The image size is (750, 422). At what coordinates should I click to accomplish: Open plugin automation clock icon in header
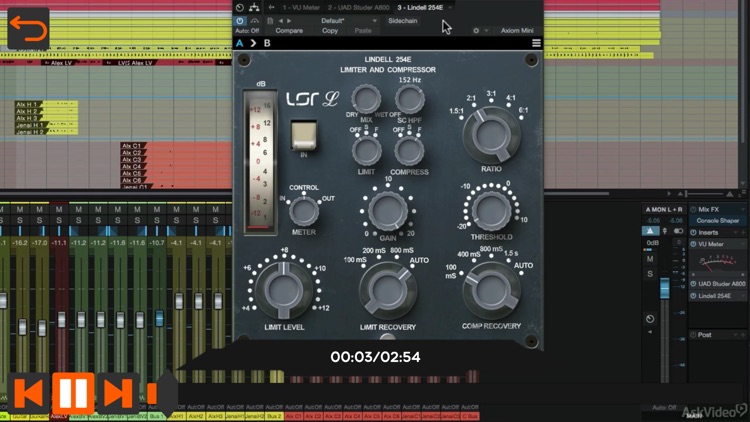(240, 8)
